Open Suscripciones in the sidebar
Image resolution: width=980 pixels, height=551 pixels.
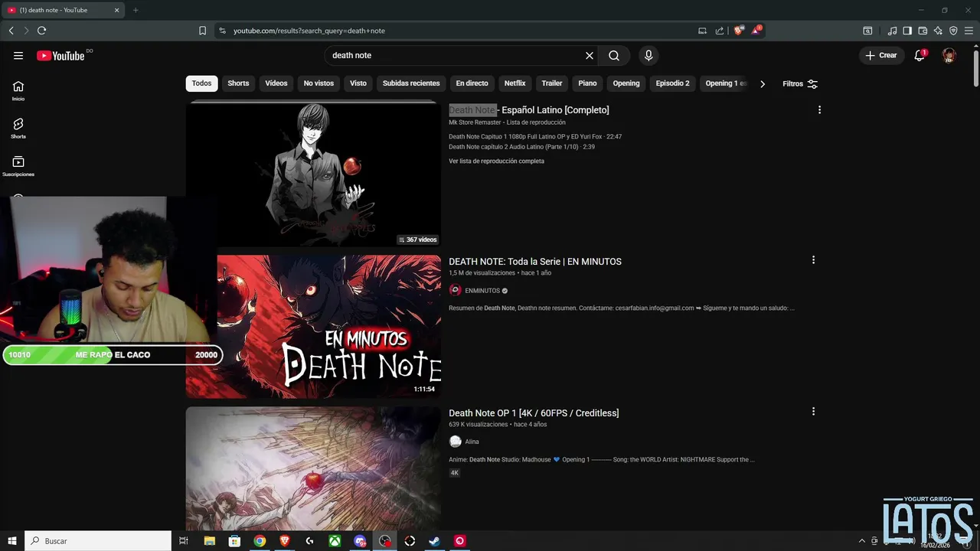click(18, 166)
